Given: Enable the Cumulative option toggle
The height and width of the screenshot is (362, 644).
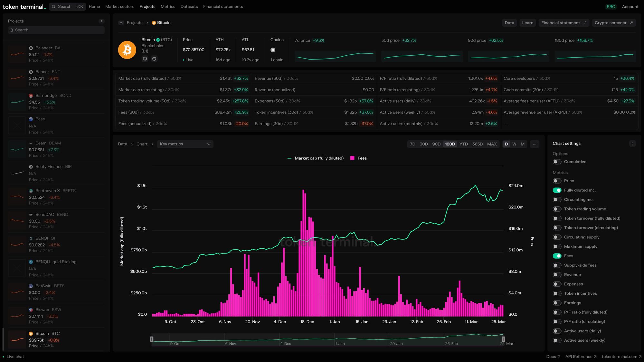Looking at the screenshot, I should point(557,162).
